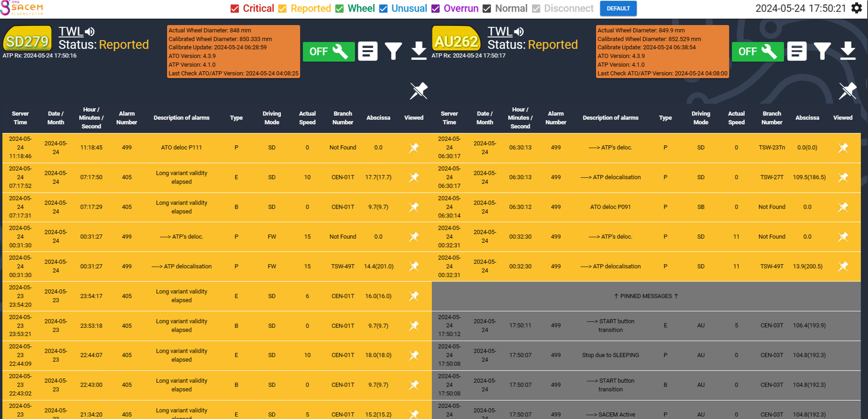Toggle the Disconnect checkbox
This screenshot has height=419, width=868.
(x=536, y=9)
